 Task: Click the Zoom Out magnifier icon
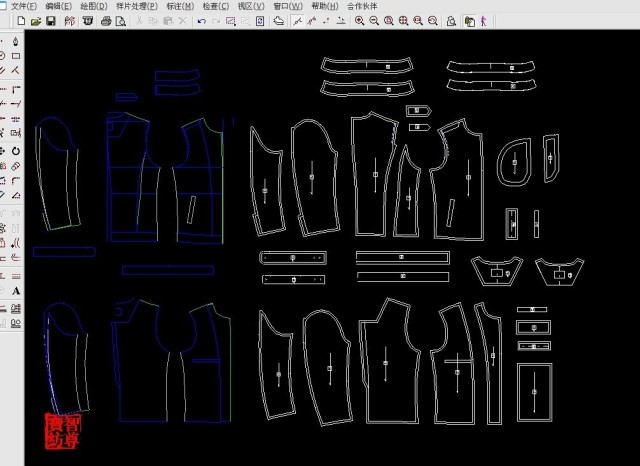pyautogui.click(x=374, y=21)
